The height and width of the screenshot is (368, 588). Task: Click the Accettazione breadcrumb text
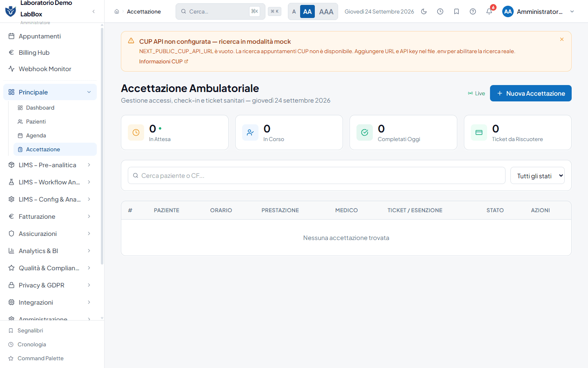(x=144, y=11)
